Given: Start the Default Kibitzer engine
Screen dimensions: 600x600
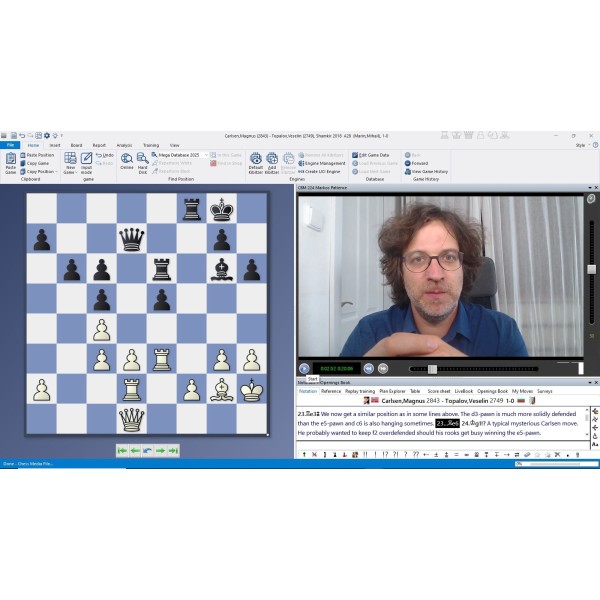Looking at the screenshot, I should (256, 163).
